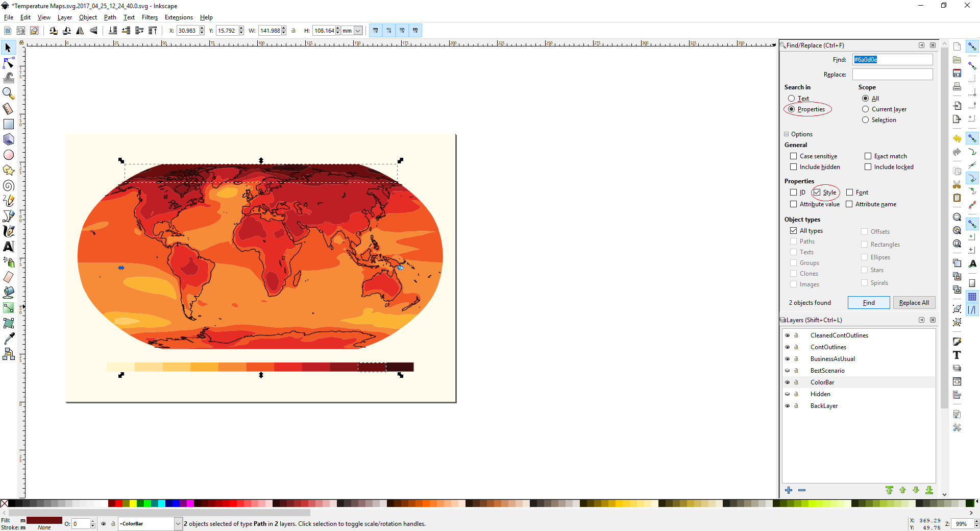Enable the Attribute value checkbox

click(x=793, y=204)
